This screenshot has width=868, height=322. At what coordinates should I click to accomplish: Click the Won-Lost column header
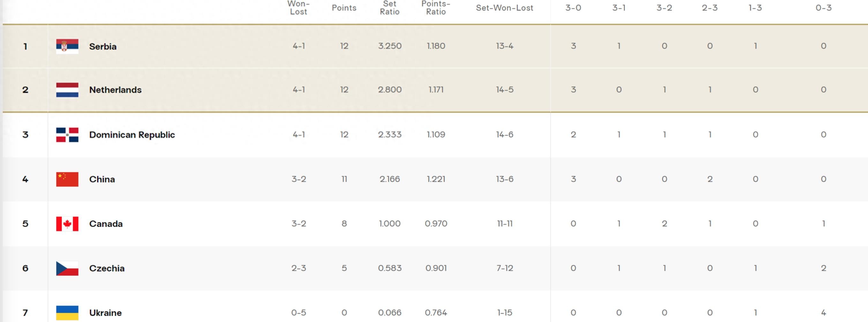pos(299,8)
